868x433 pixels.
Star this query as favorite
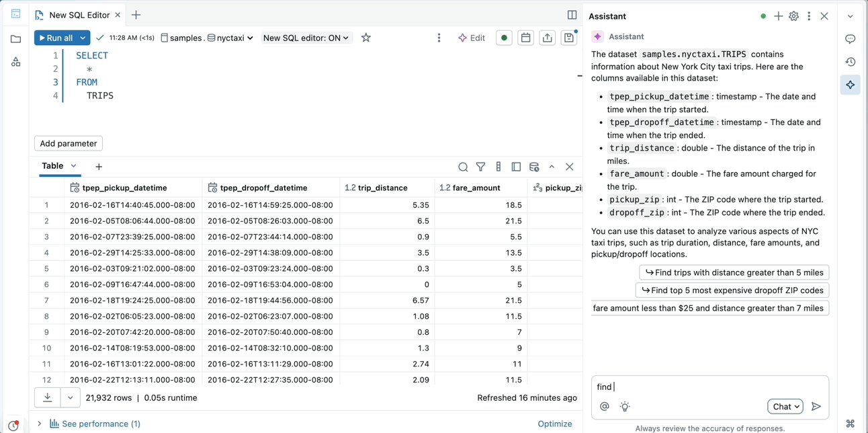coord(365,38)
